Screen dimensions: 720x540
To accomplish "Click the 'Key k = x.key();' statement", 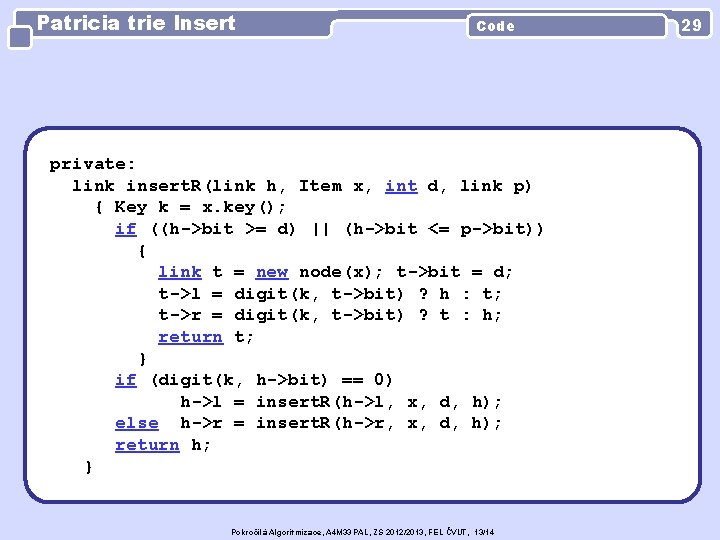I will click(200, 208).
